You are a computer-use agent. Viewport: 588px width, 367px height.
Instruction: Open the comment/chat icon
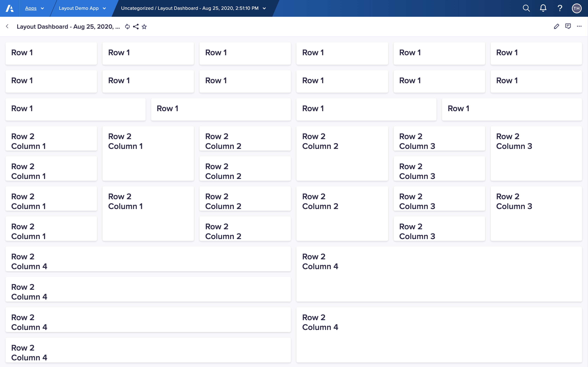point(568,27)
